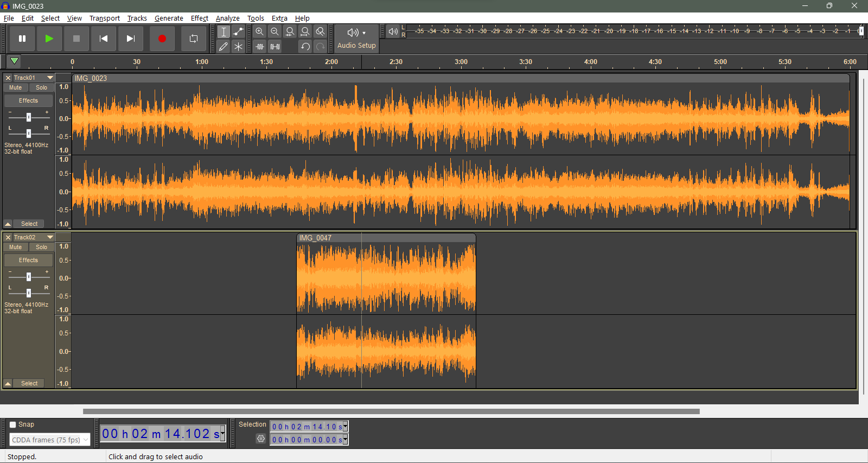Click the Trim audio outside selection icon
Viewport: 868px width, 463px height.
(260, 47)
